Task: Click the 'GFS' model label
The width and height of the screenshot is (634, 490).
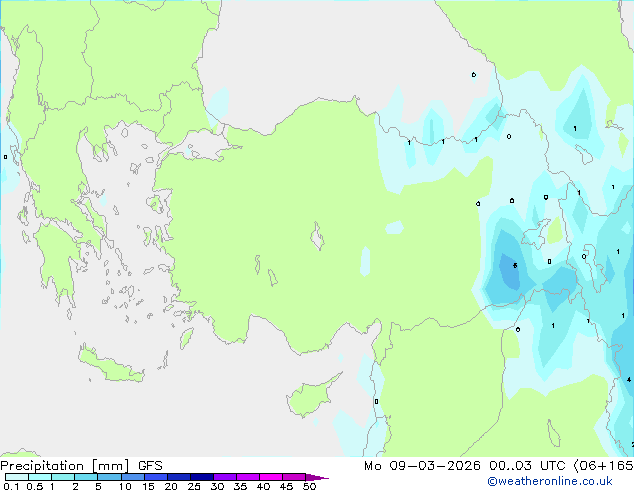Action: (x=150, y=466)
